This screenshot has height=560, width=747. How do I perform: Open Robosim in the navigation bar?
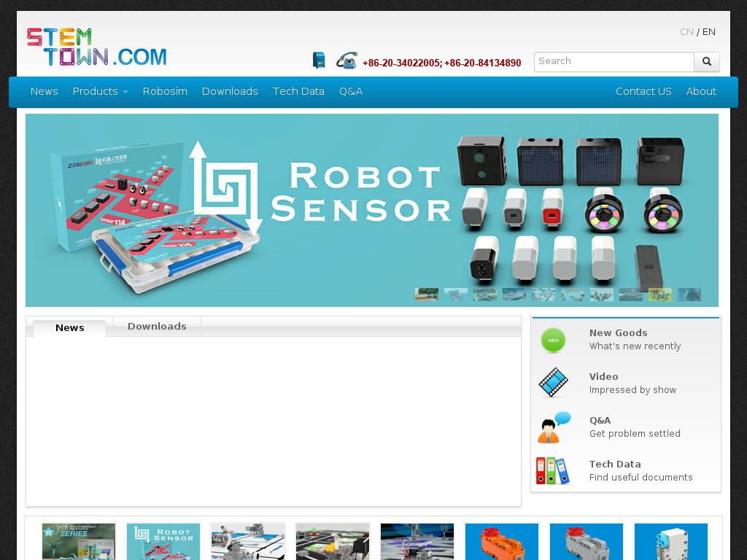pos(165,91)
